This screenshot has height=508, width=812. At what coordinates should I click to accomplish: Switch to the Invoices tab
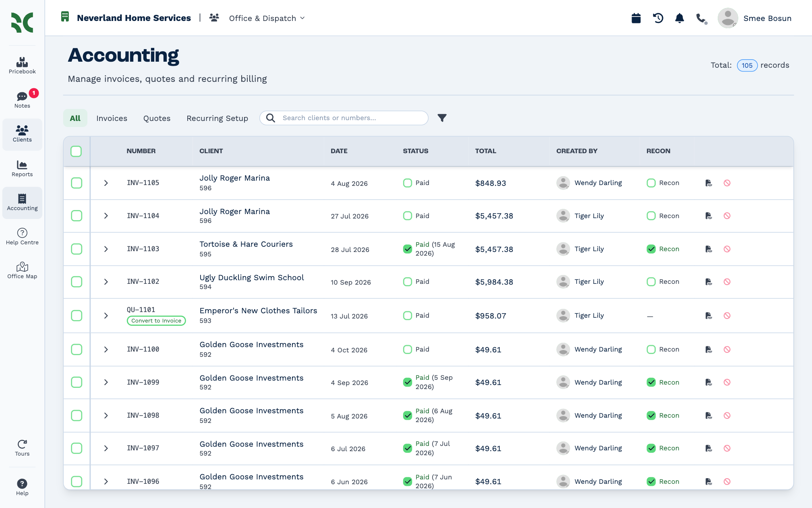[112, 118]
